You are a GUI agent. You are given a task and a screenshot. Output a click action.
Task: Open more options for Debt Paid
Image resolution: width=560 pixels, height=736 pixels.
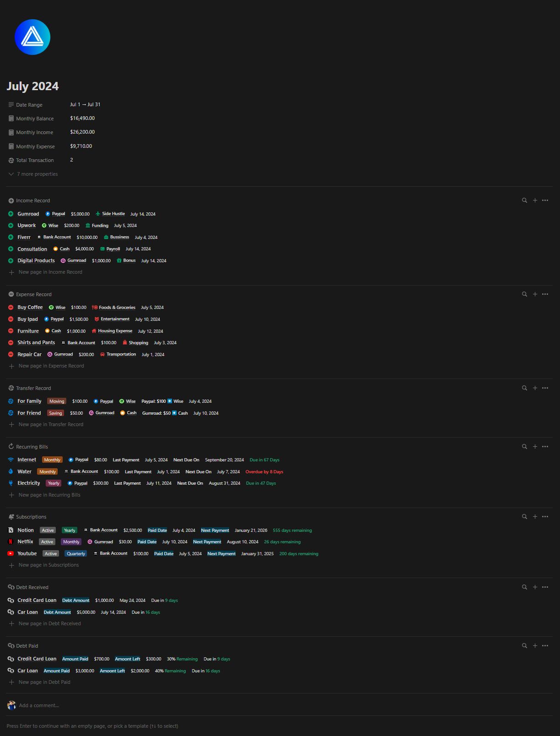click(545, 646)
